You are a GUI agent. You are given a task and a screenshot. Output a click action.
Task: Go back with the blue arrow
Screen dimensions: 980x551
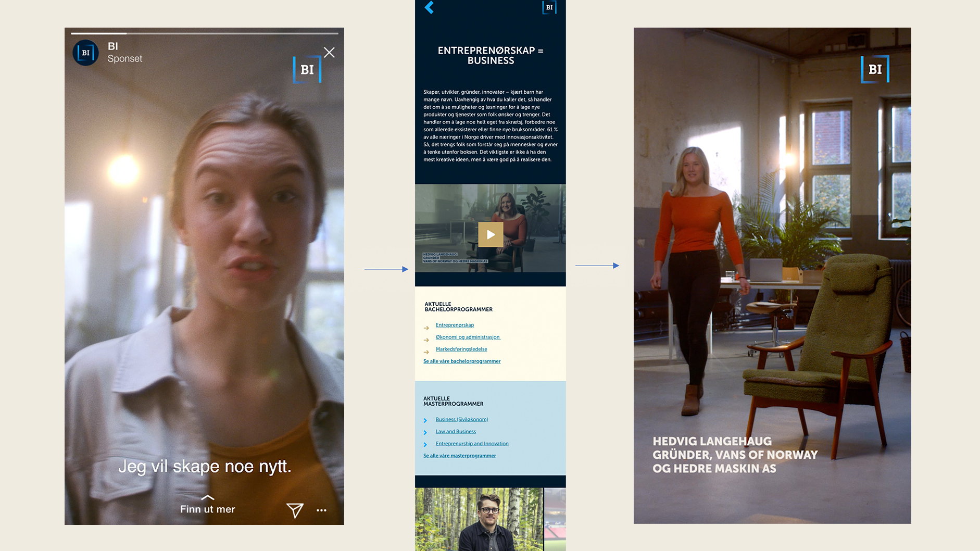(x=429, y=7)
